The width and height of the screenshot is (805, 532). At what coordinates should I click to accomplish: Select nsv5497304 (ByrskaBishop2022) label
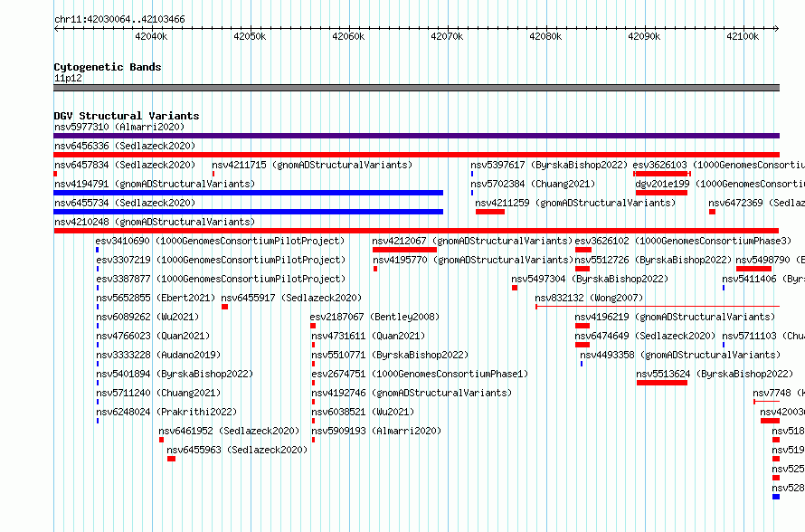590,279
